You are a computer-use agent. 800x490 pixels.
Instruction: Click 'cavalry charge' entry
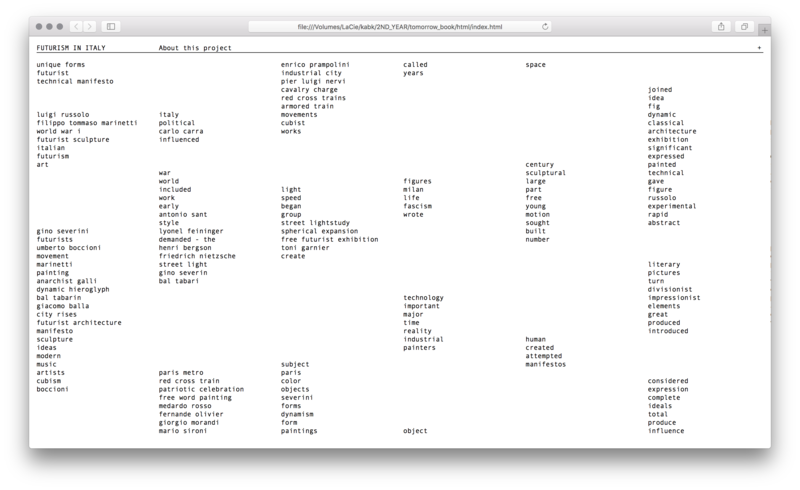pos(309,89)
